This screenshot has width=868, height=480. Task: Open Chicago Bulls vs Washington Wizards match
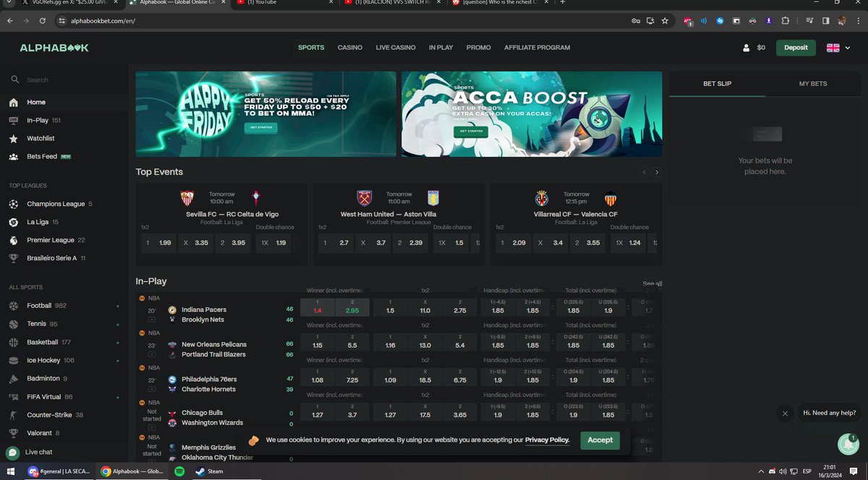(x=212, y=417)
